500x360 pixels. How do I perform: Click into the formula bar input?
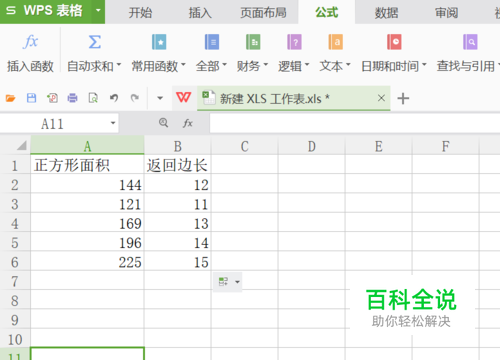(355, 123)
